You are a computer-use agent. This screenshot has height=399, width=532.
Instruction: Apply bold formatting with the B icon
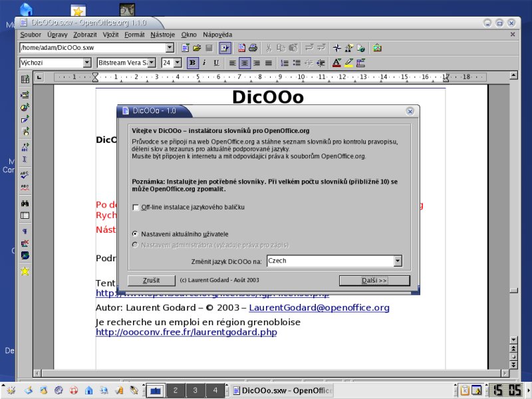[192, 63]
